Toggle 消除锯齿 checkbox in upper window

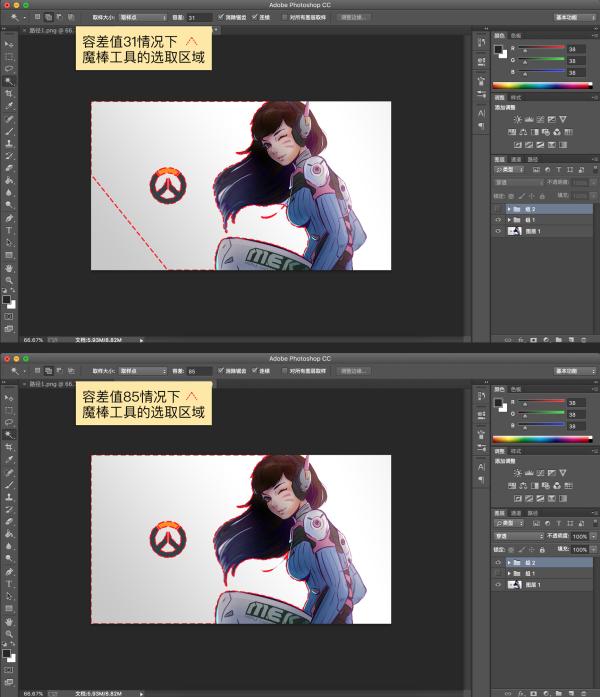click(x=220, y=17)
